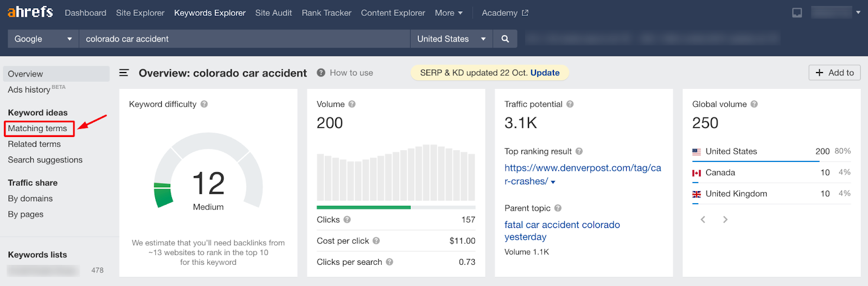
Task: Click the United States volume bar
Action: pos(756,161)
